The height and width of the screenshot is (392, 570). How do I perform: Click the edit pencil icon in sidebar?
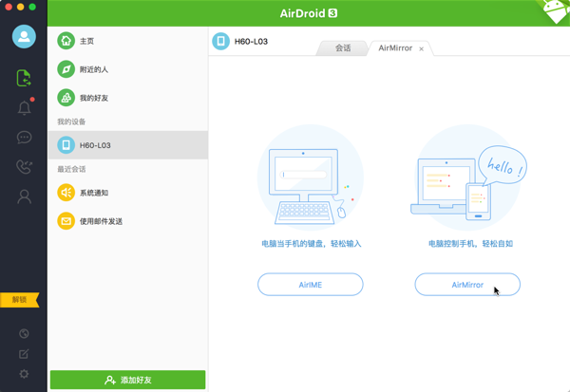(x=24, y=353)
